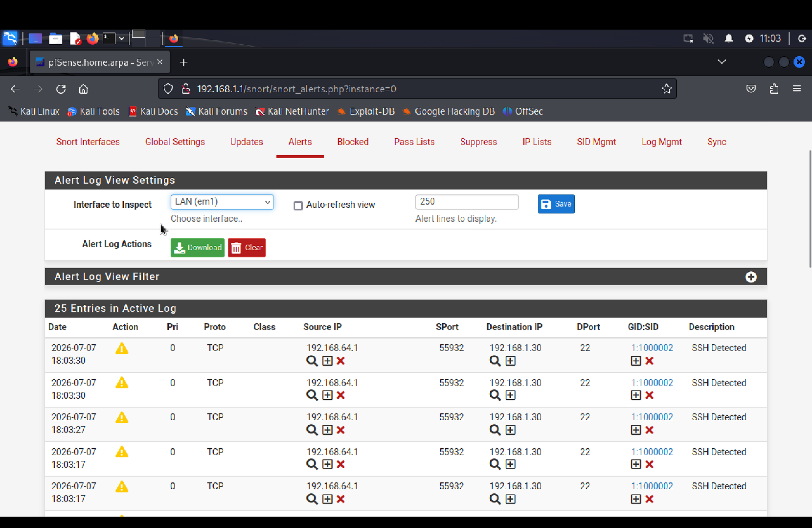
Task: Close the pfSense.home.arpa tab
Action: coord(160,62)
